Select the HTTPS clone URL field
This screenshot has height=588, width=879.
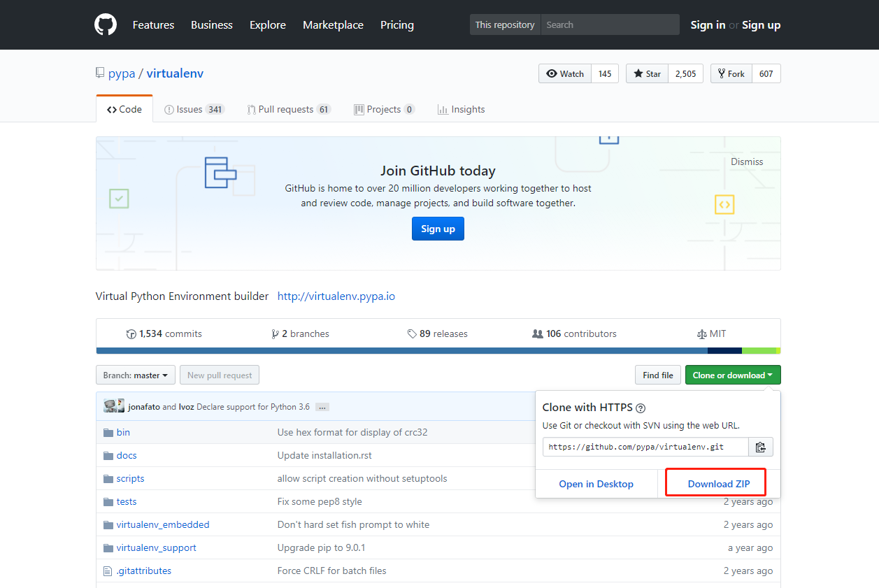tap(645, 447)
